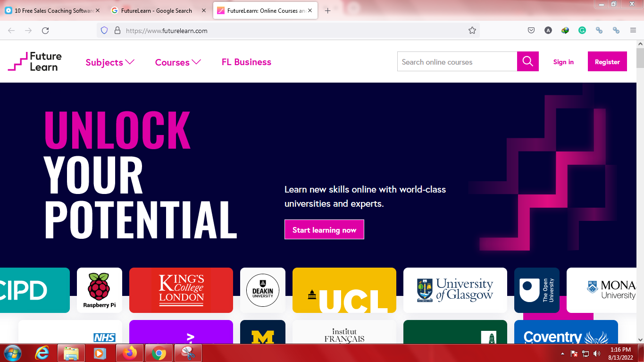Open the Windows Start menu
Screen dimensions: 644x362
pos(12,353)
